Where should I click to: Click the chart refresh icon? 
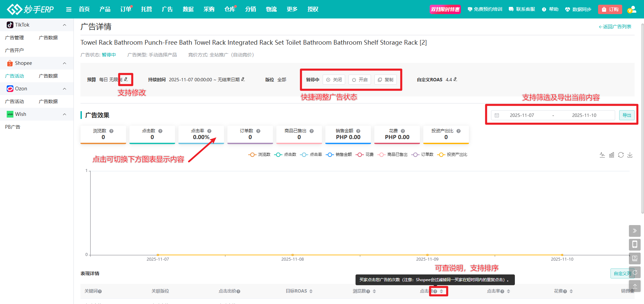[621, 155]
